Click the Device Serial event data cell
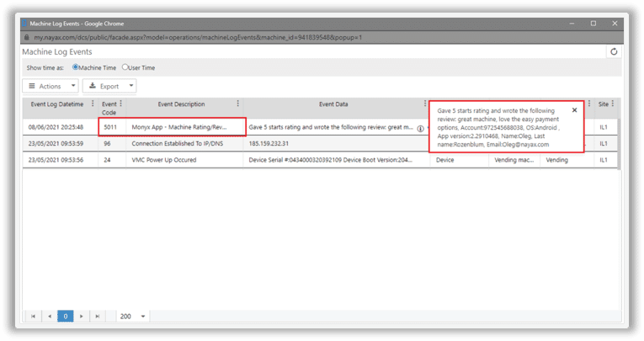This screenshot has width=644, height=341. coord(331,160)
